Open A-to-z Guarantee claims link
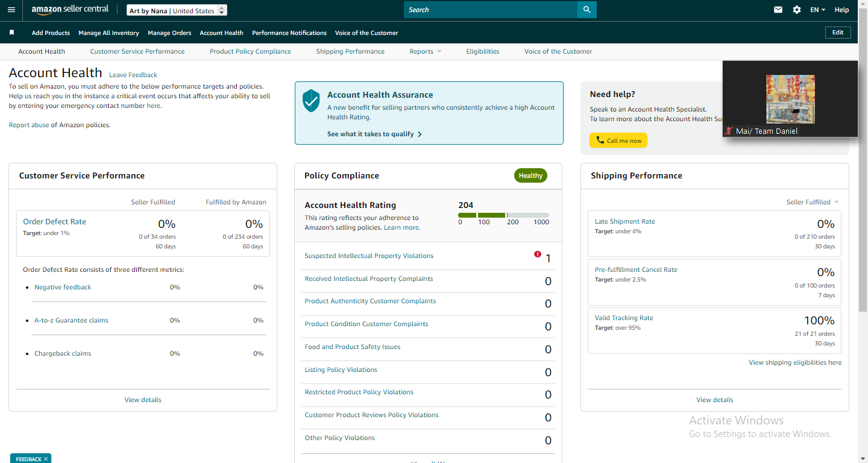The height and width of the screenshot is (463, 868). pos(71,320)
